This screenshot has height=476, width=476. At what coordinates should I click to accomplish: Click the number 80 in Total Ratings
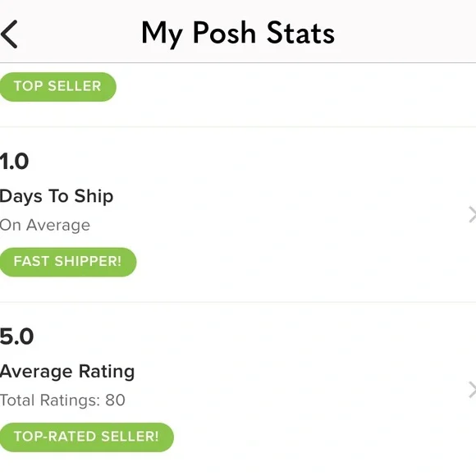(116, 400)
